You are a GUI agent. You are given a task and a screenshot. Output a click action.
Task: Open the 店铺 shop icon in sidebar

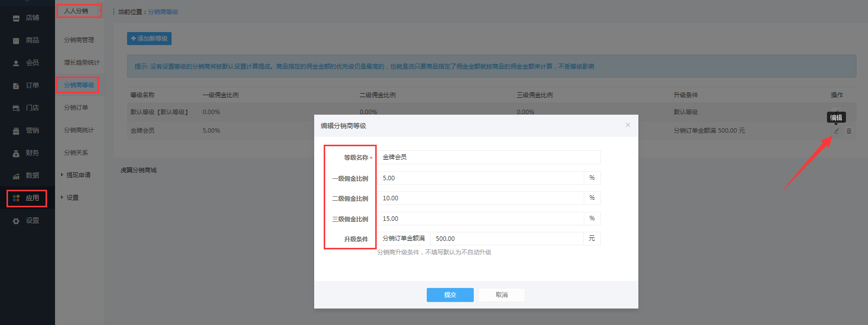click(16, 18)
